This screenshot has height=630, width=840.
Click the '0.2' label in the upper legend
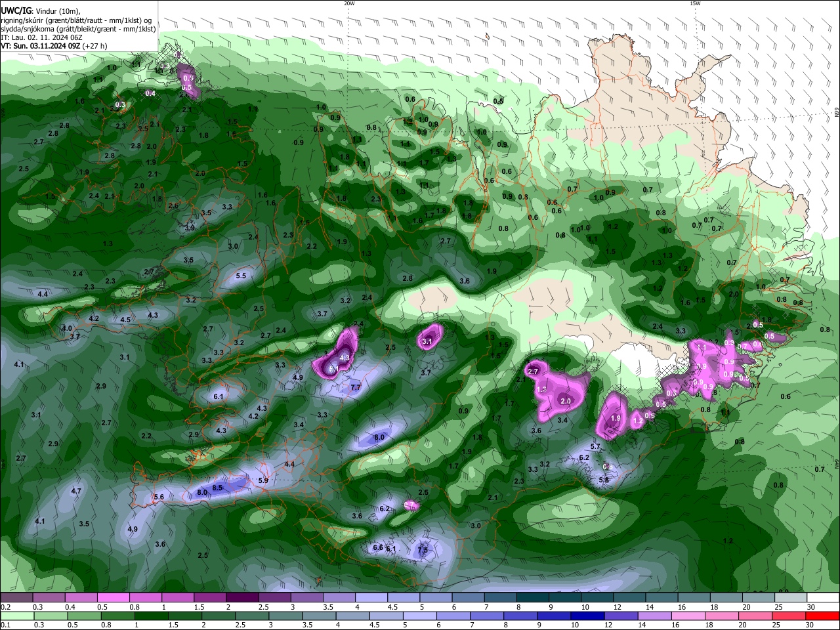point(6,607)
